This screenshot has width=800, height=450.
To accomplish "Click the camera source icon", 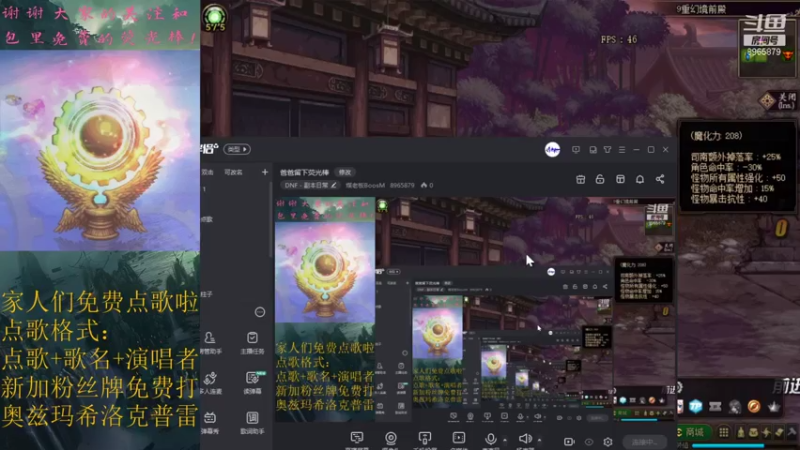I will [x=391, y=438].
